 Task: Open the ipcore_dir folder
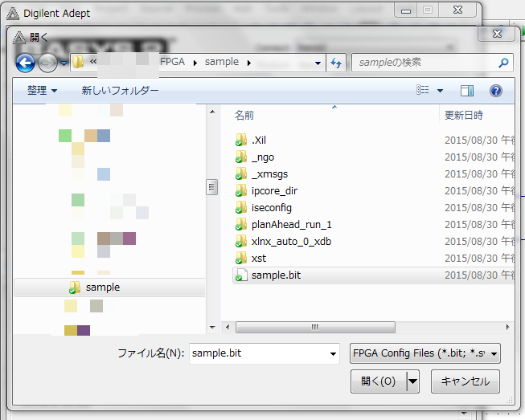coord(274,191)
